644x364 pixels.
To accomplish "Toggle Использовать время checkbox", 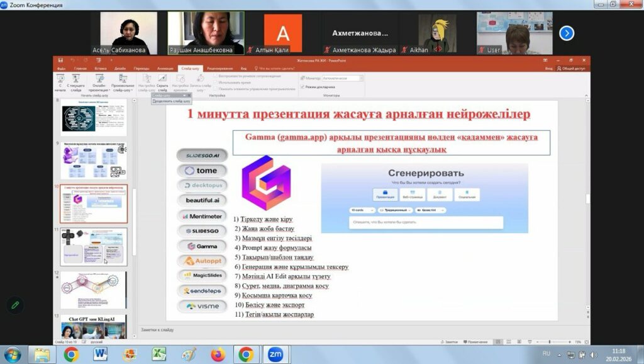I will pos(215,82).
